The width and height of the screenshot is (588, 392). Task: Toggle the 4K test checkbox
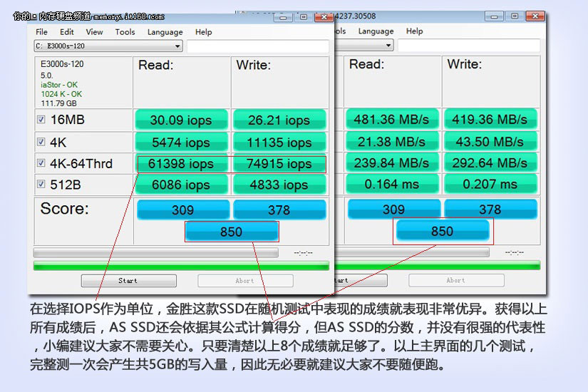[41, 142]
